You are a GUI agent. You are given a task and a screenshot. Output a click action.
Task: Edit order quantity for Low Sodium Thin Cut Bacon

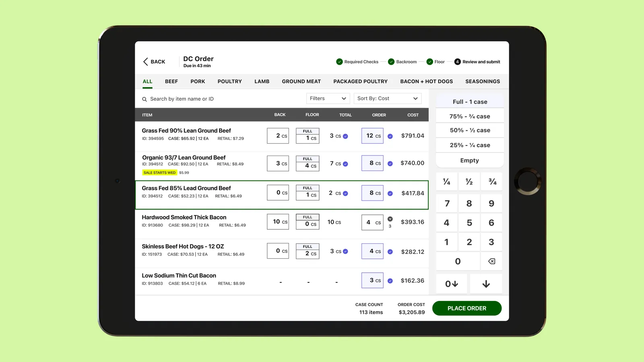click(x=372, y=280)
